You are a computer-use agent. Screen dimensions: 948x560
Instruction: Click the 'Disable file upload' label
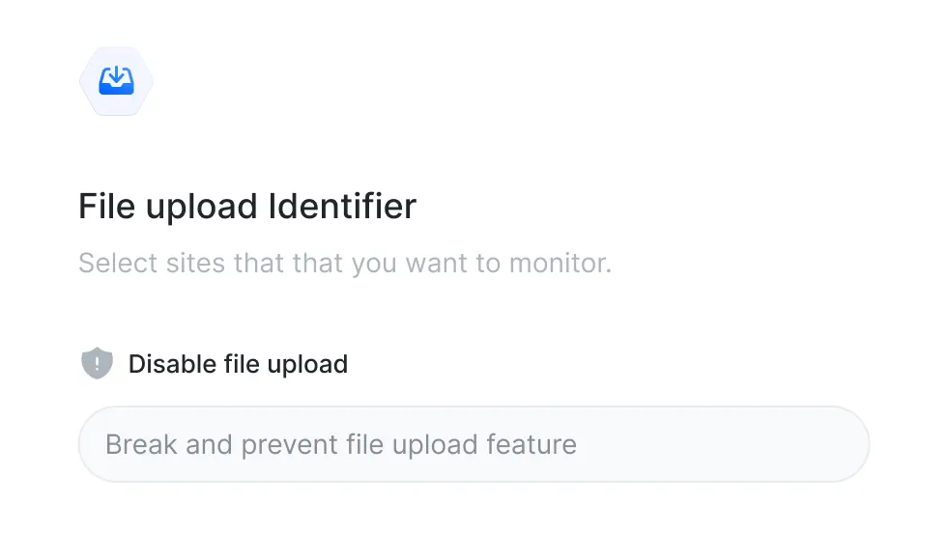tap(238, 364)
